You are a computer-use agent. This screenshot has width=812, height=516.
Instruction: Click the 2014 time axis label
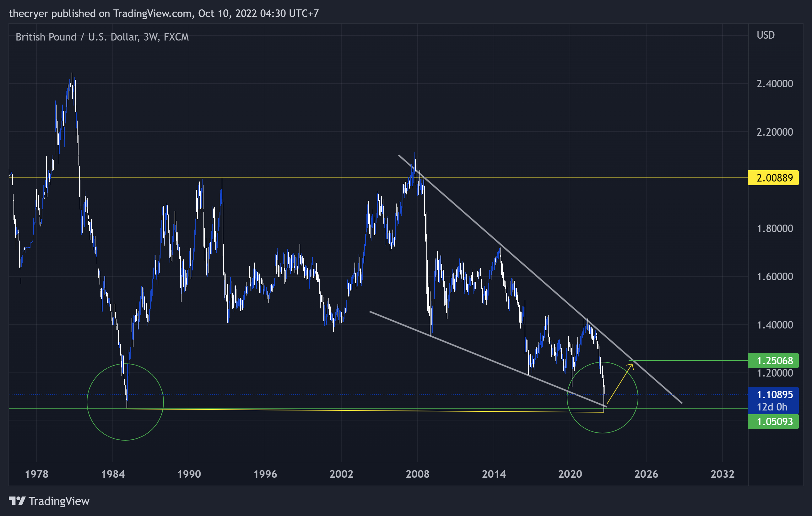tap(494, 474)
